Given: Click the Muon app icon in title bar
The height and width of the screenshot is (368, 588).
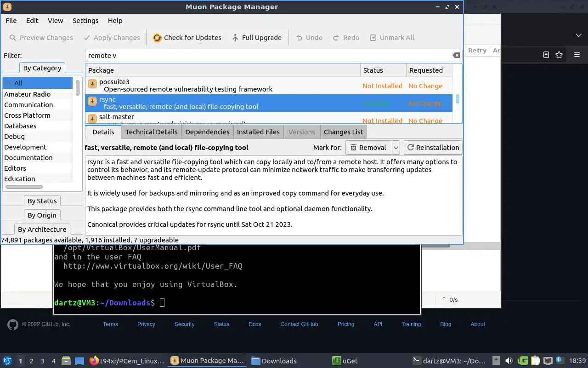Looking at the screenshot, I should 7,7.
